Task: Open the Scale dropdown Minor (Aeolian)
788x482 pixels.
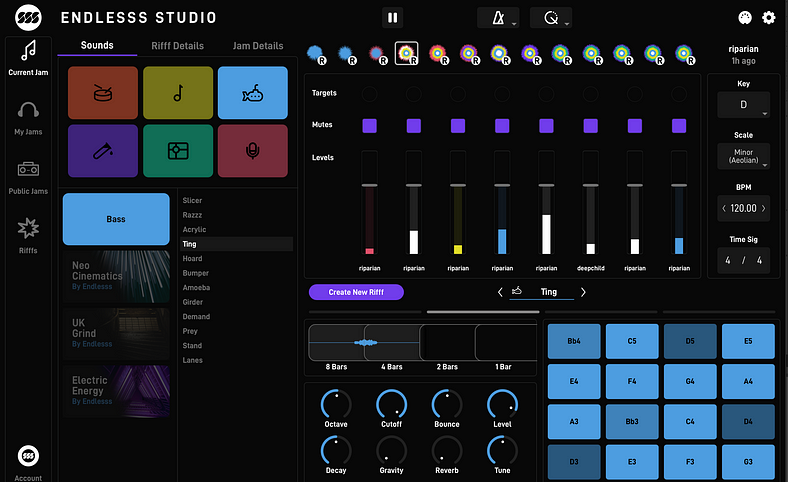Action: [x=743, y=156]
